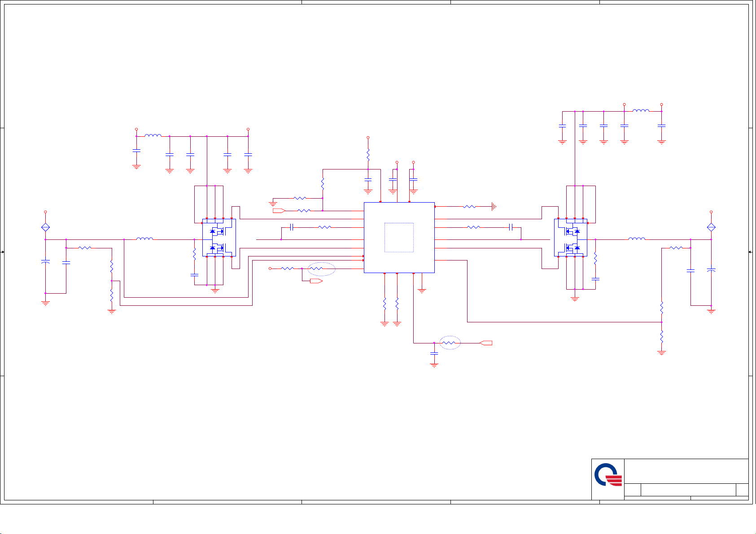756x534 pixels.
Task: Select the polarized capacitor at the far left
Action: [45, 261]
